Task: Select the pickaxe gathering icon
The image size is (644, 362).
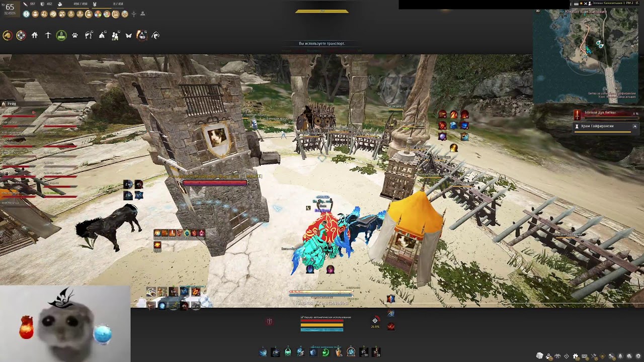Action: [48, 35]
